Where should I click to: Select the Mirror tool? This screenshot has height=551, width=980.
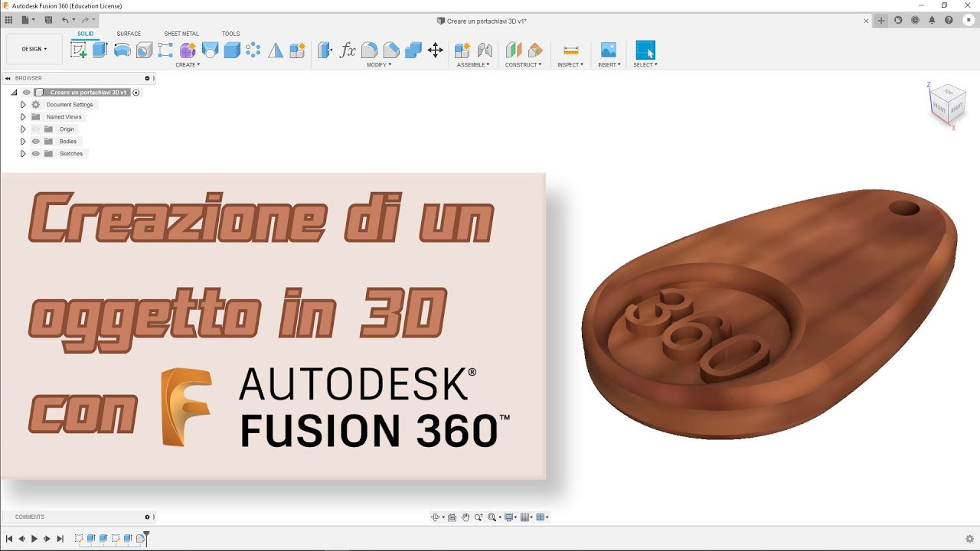(x=276, y=51)
